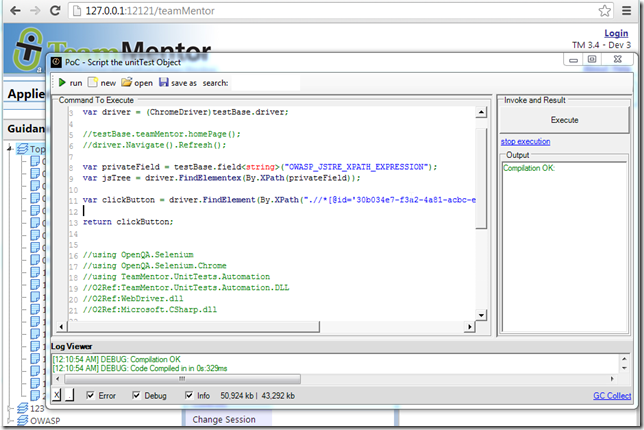Uncheck the Info log checkbox
This screenshot has width=644, height=430.
pos(187,395)
